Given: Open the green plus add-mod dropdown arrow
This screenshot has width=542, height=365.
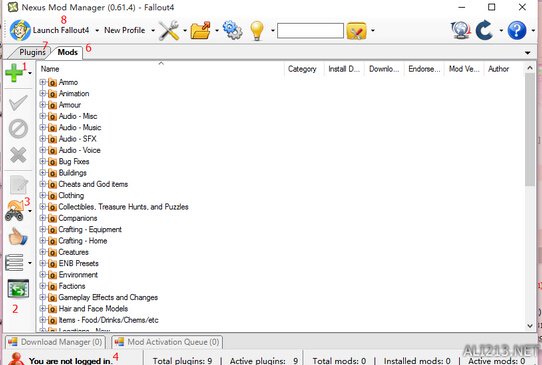Looking at the screenshot, I should (30, 73).
